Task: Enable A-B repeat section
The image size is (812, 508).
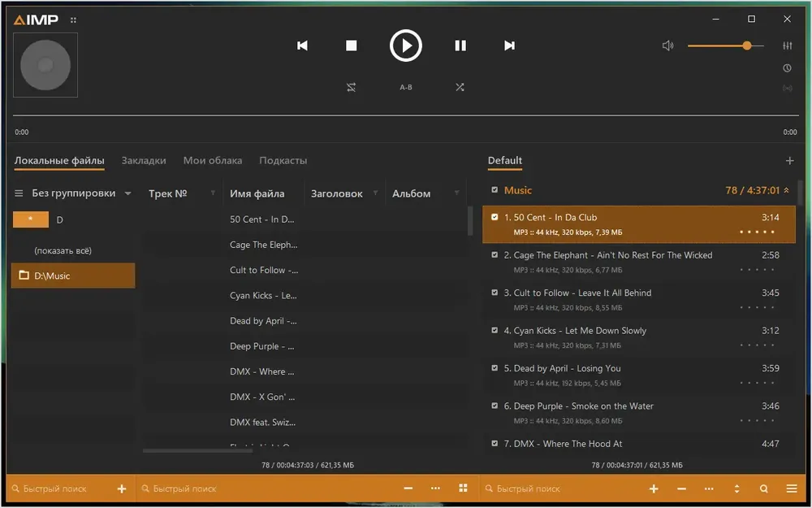Action: [x=406, y=87]
